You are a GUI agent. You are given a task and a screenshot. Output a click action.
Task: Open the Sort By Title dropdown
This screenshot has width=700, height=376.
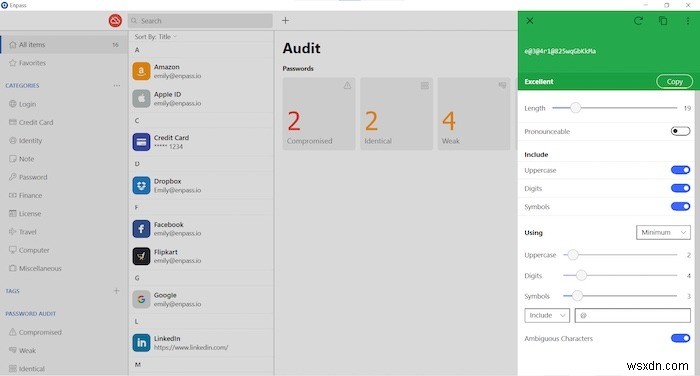tap(155, 37)
